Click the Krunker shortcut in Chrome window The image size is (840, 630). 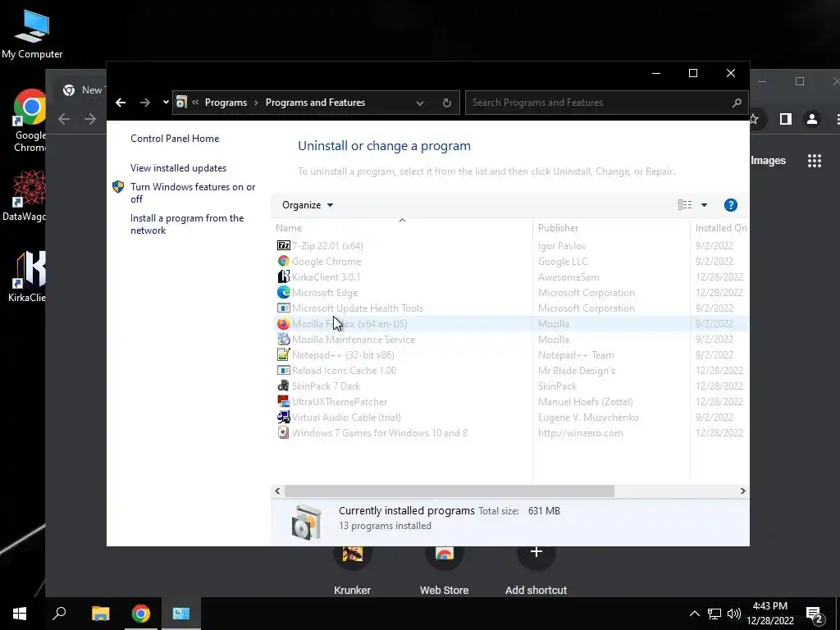[352, 571]
